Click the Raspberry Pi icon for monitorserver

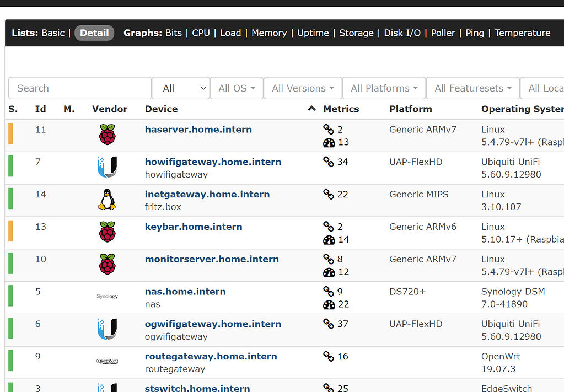tap(107, 265)
